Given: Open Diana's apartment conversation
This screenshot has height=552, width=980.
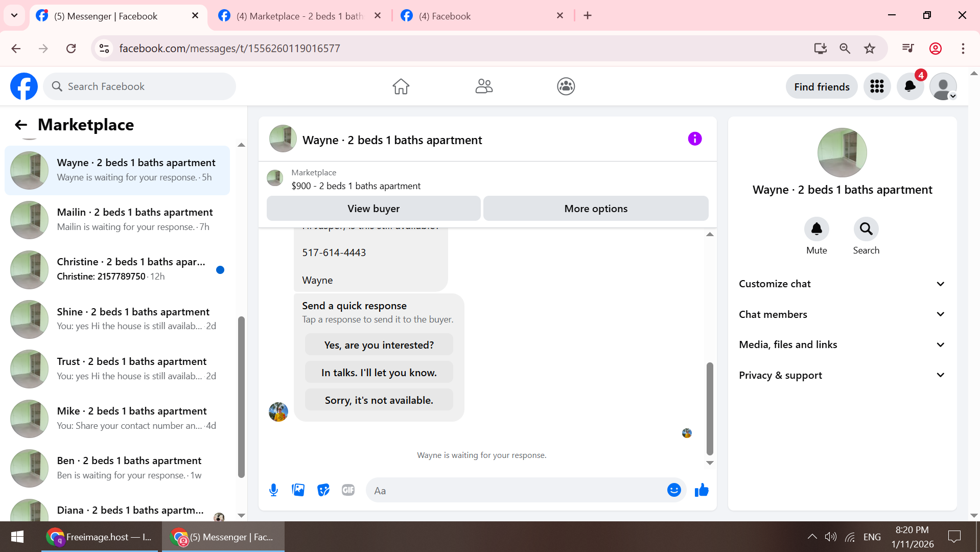Looking at the screenshot, I should 118,509.
